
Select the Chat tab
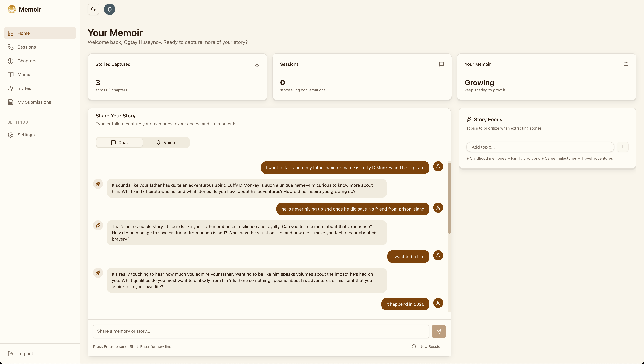pos(119,143)
